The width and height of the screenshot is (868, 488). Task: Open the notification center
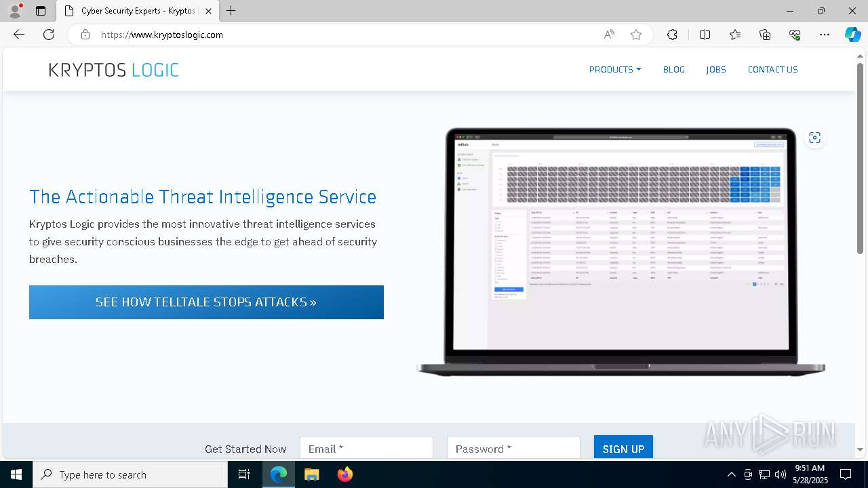pos(846,474)
